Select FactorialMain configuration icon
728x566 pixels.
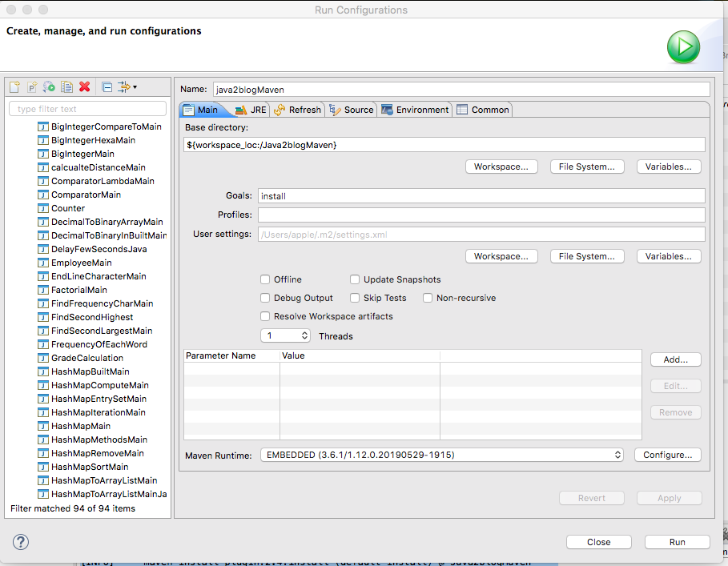(43, 290)
